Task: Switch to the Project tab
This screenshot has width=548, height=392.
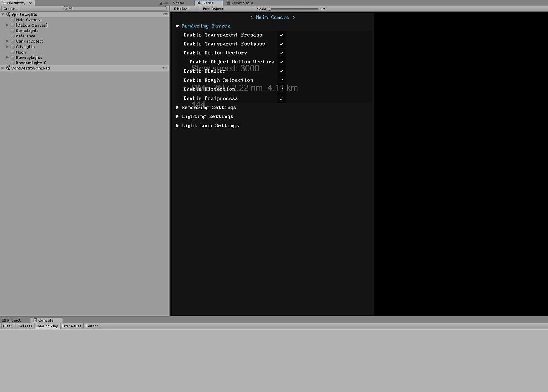Action: click(x=14, y=320)
